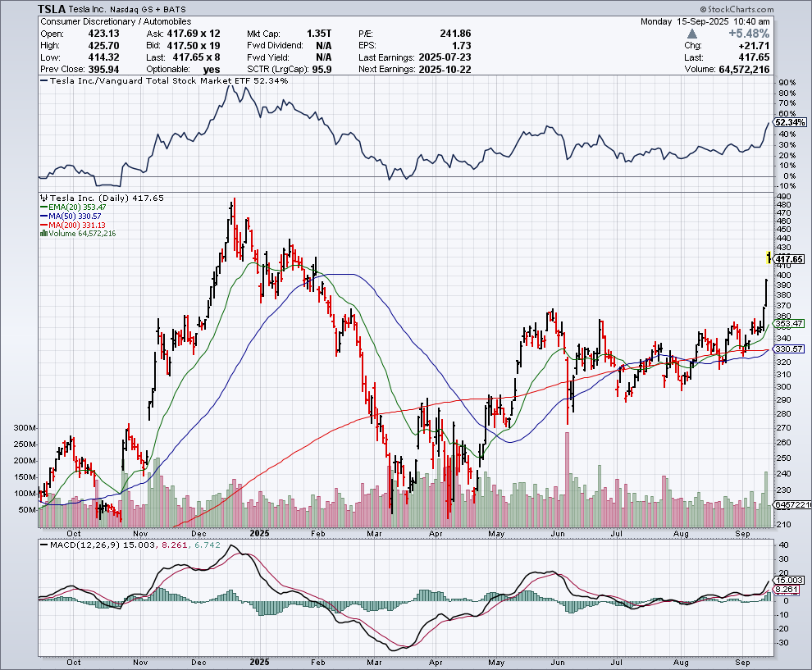Click the '-10%' label on the ratio axis
Viewport: 812px width, 670px height.
[786, 186]
